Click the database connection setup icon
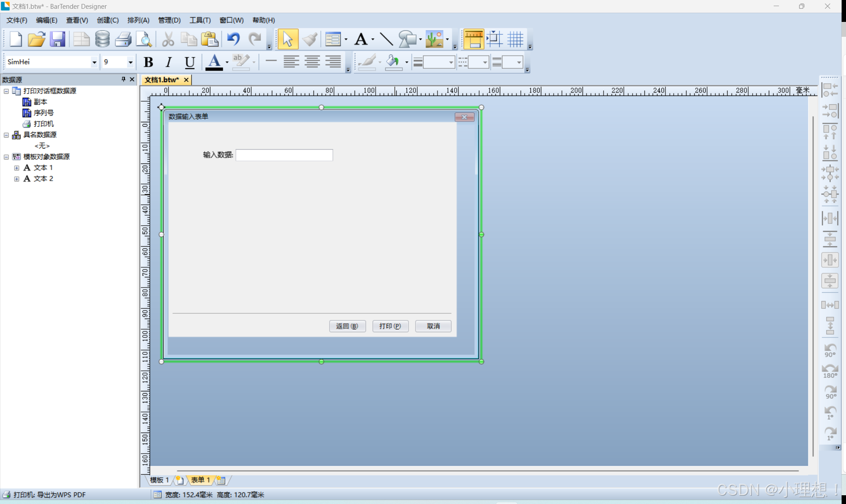 (102, 39)
